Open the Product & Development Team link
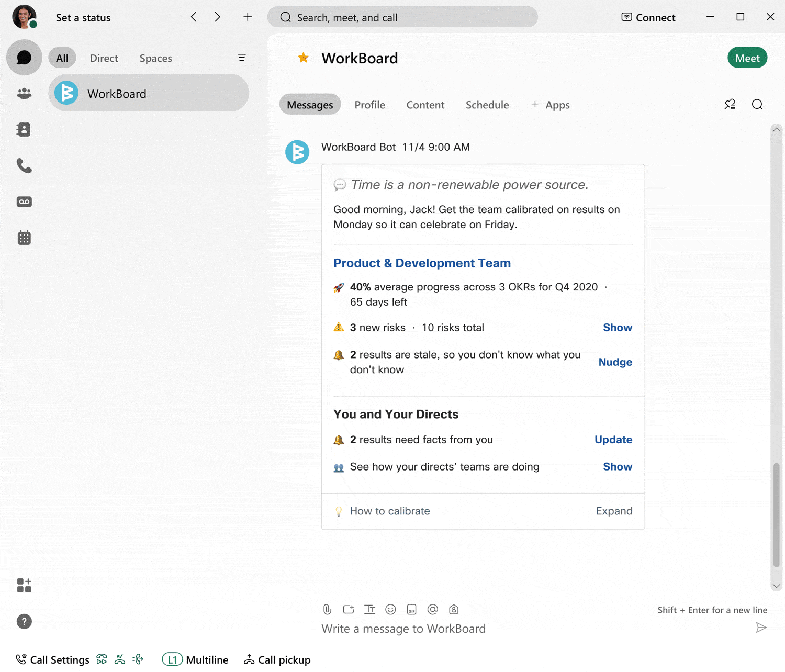This screenshot has height=672, width=785. 422,263
